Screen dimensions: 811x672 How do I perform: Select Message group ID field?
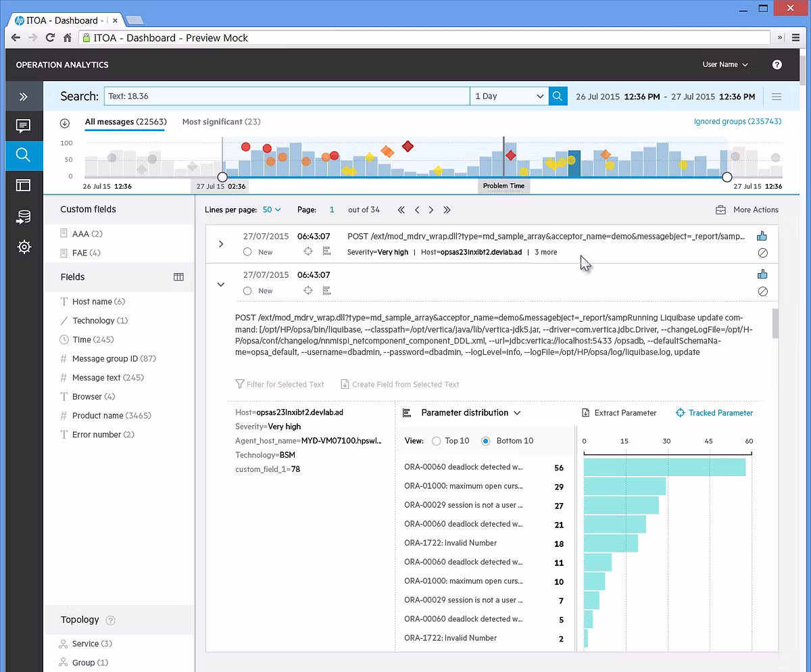pyautogui.click(x=109, y=359)
